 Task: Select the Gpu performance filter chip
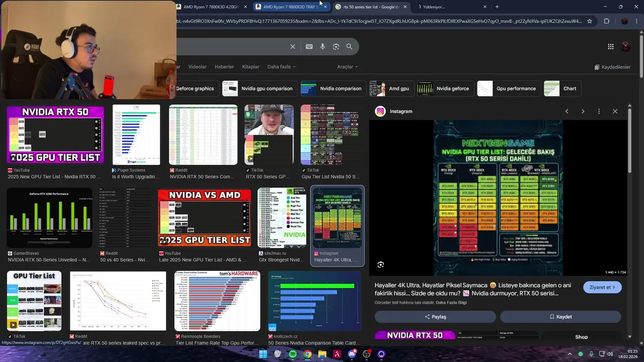[509, 88]
